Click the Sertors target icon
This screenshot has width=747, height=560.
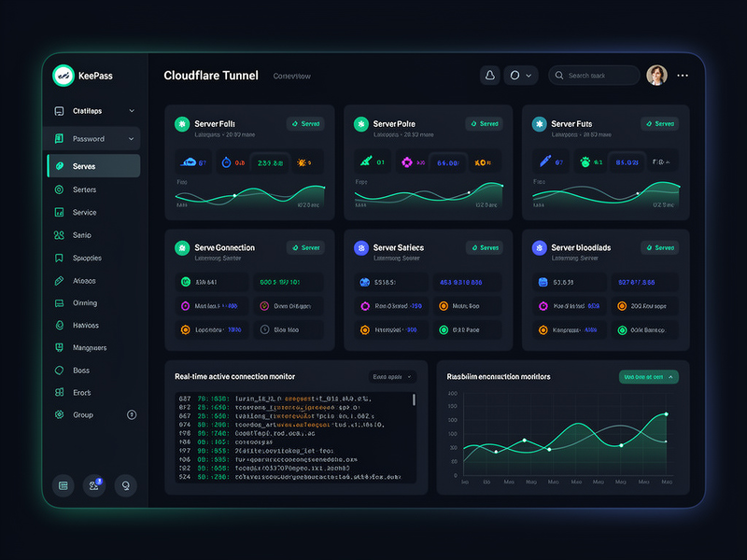(59, 189)
